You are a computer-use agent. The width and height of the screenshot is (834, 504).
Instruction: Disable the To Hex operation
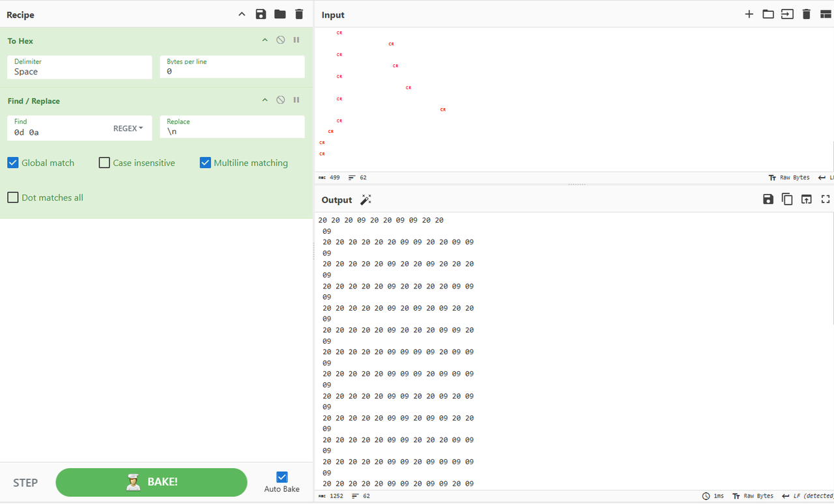280,40
